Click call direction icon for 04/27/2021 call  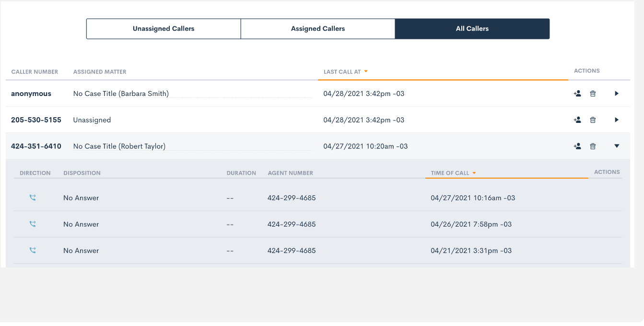[x=33, y=198]
